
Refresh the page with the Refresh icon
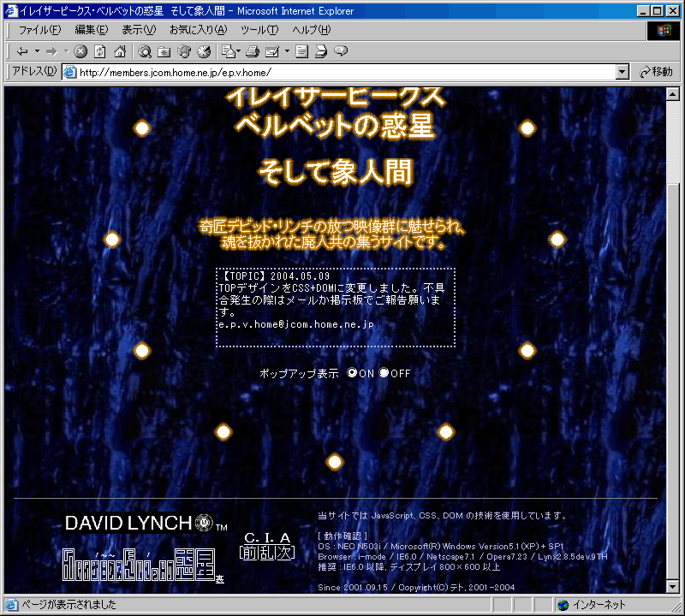pyautogui.click(x=100, y=51)
